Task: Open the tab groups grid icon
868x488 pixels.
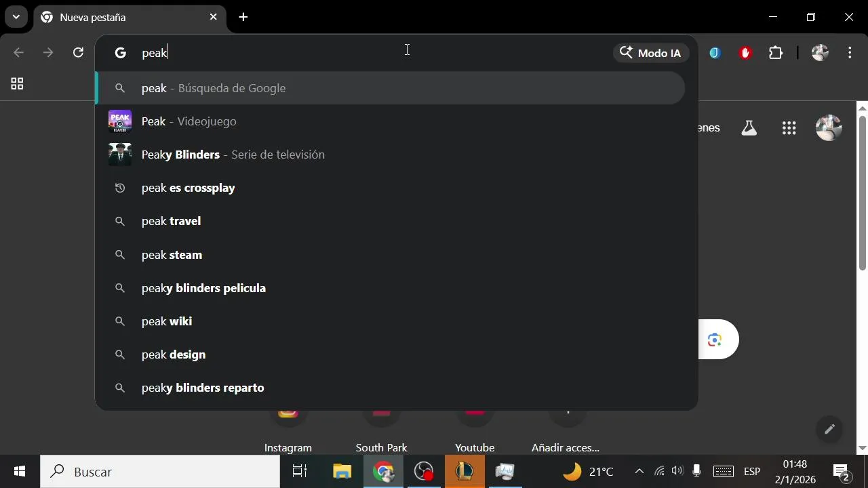Action: [17, 84]
